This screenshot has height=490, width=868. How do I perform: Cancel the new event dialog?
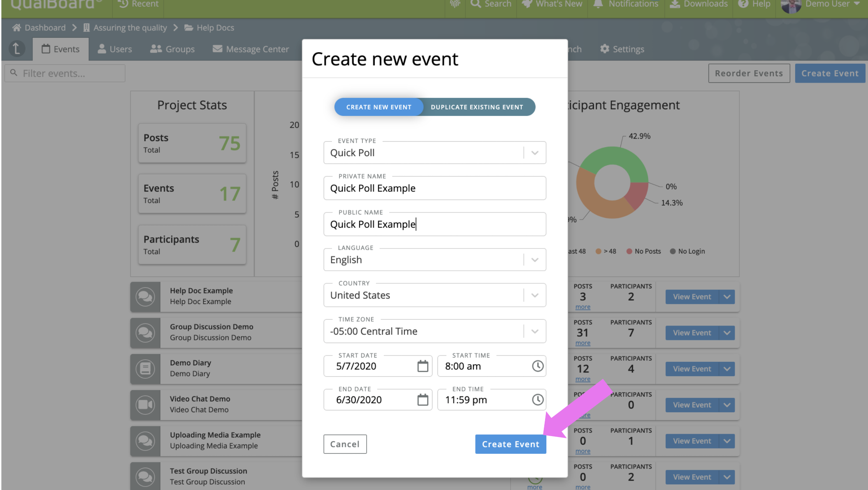tap(345, 444)
